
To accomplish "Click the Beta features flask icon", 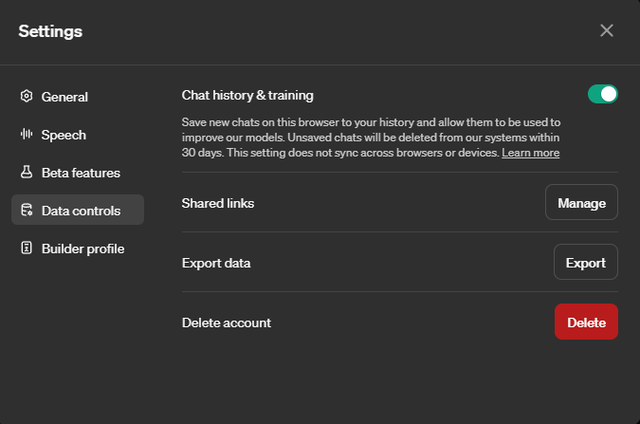I will pyautogui.click(x=27, y=173).
